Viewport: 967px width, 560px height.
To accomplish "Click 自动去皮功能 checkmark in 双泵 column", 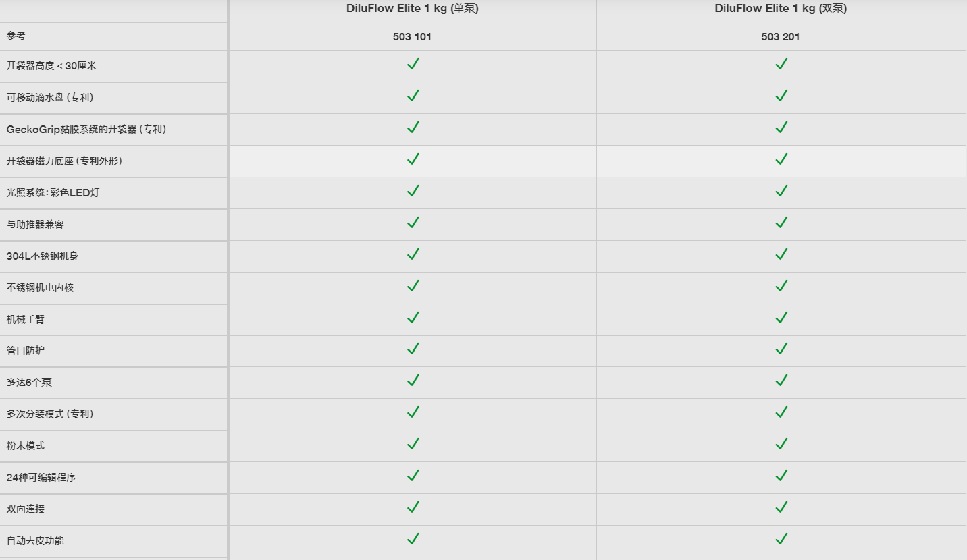I will [x=781, y=539].
